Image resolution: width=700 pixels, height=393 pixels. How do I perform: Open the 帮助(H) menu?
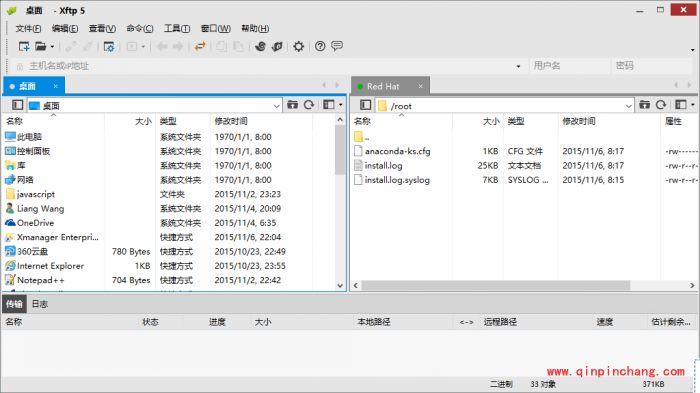[x=255, y=29]
